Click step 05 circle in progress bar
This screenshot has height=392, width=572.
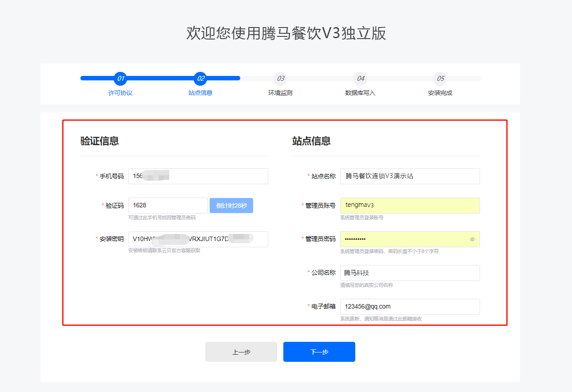[x=440, y=79]
